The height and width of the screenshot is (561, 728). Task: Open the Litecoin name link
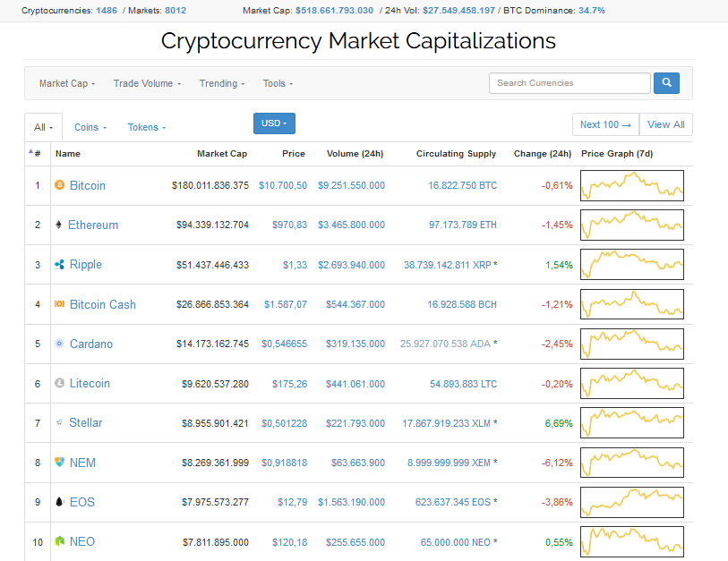tap(90, 383)
